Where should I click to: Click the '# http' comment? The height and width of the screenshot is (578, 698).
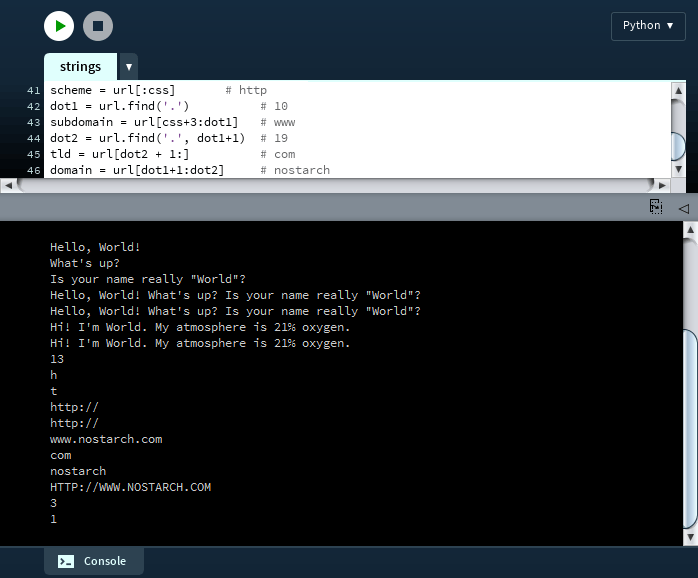pos(246,90)
